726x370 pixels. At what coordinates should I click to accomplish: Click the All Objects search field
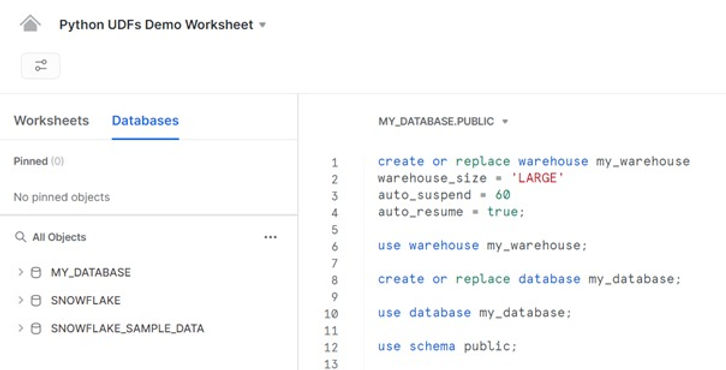point(59,237)
